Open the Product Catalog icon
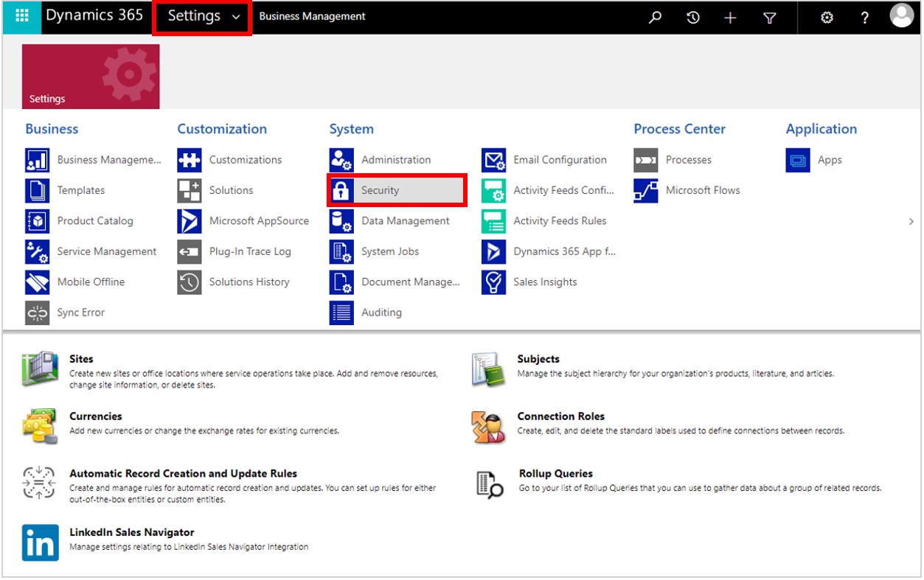924x580 pixels. [38, 221]
